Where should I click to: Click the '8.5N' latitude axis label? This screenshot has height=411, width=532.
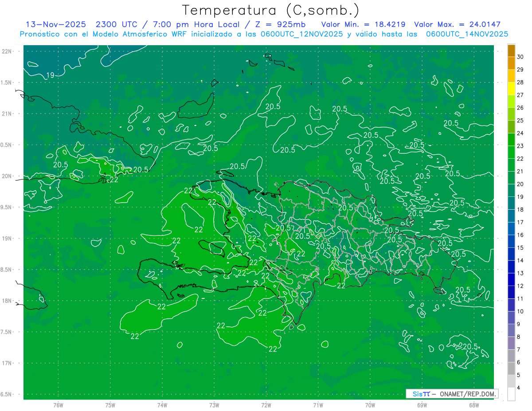pyautogui.click(x=6, y=270)
